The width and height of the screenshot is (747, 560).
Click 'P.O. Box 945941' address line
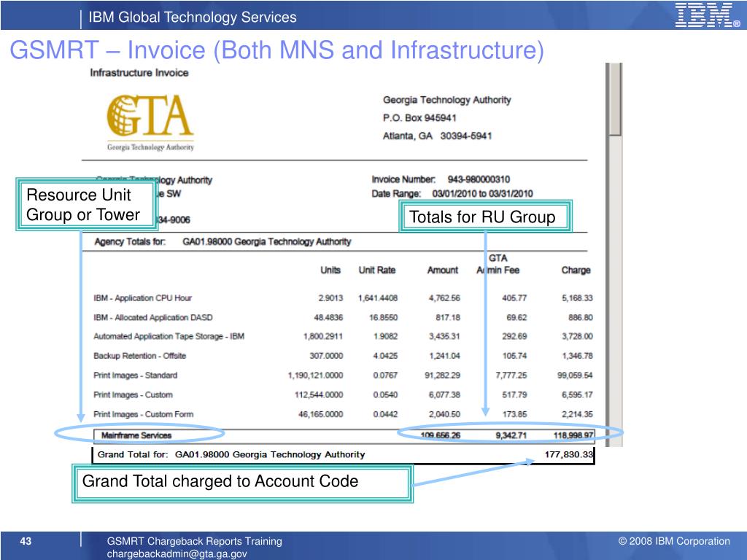419,118
